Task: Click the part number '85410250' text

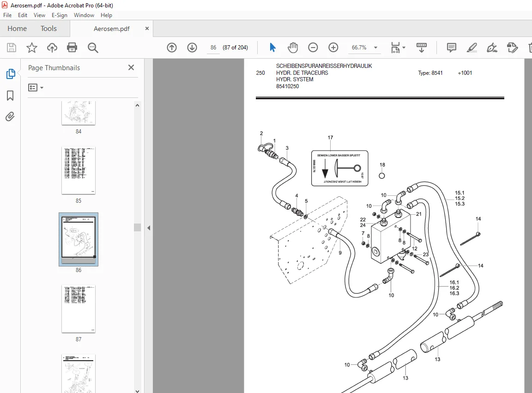Action: pos(287,86)
